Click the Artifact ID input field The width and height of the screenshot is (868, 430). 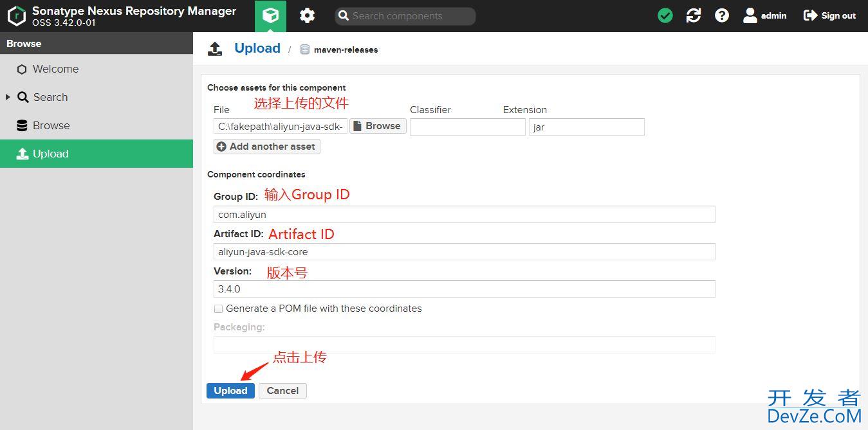coord(465,251)
